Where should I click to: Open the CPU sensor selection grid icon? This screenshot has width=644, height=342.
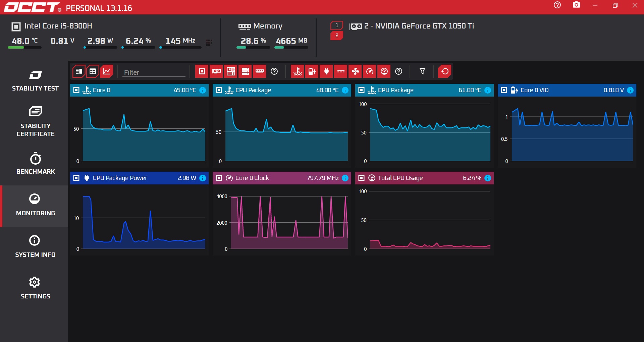[x=209, y=43]
